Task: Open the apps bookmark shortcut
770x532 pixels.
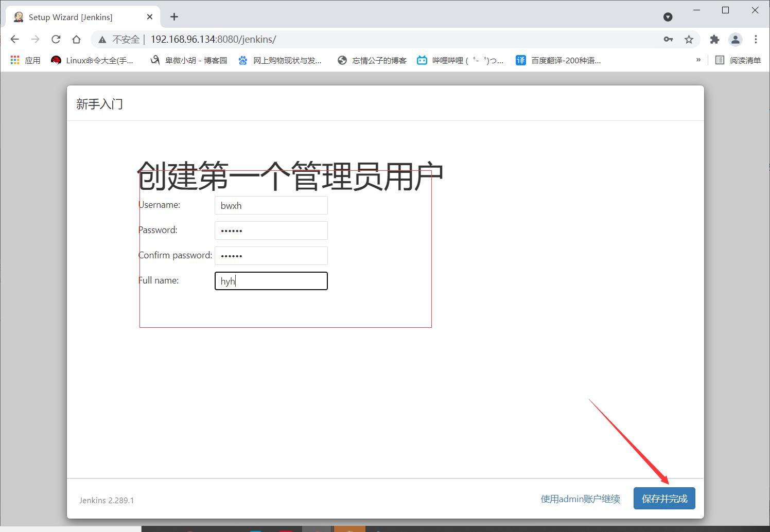Action: pyautogui.click(x=25, y=60)
